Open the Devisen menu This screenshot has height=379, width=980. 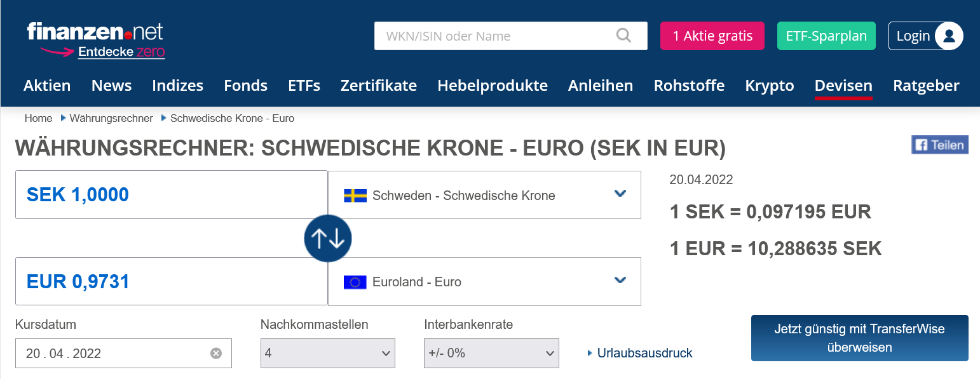click(x=843, y=86)
